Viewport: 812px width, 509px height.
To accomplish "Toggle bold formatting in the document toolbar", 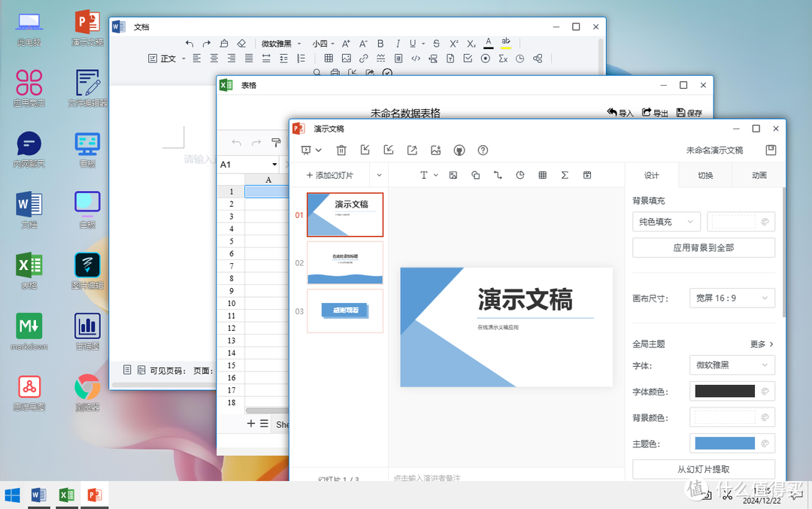I will pyautogui.click(x=380, y=43).
